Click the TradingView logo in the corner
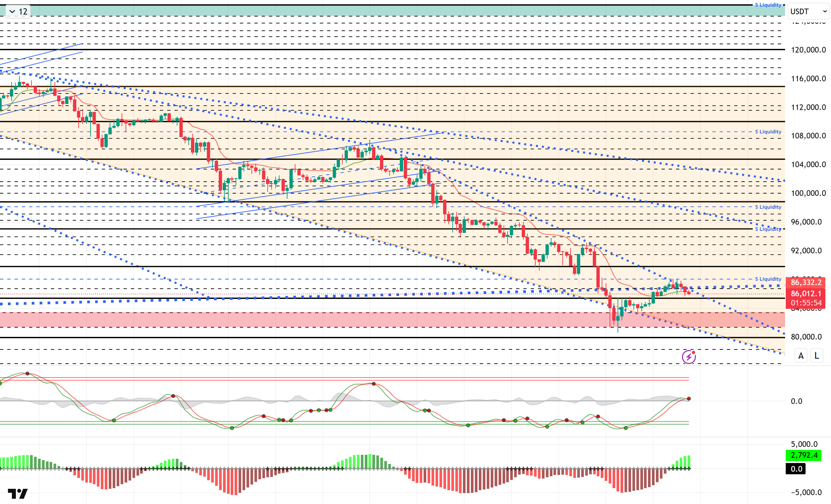Viewport: 831px width, 504px height. [x=18, y=494]
